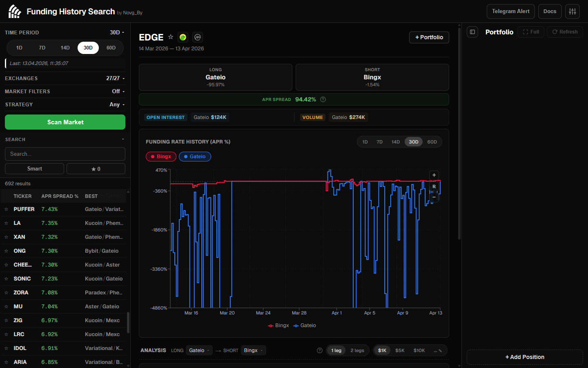This screenshot has width=588, height=368.
Task: Choose $10K position size
Action: click(x=419, y=350)
